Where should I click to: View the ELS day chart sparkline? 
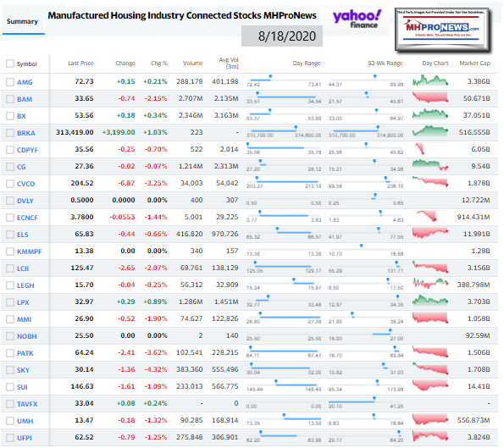(x=430, y=233)
